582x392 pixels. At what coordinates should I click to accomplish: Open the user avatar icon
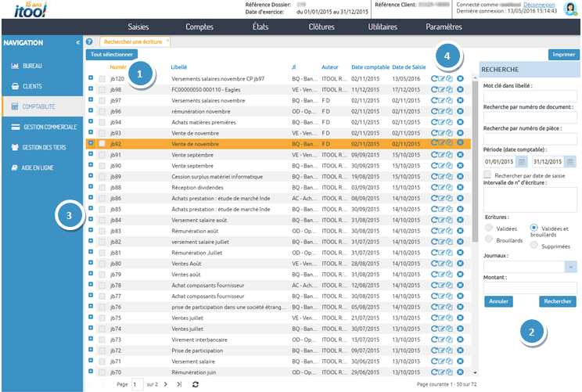(x=569, y=9)
